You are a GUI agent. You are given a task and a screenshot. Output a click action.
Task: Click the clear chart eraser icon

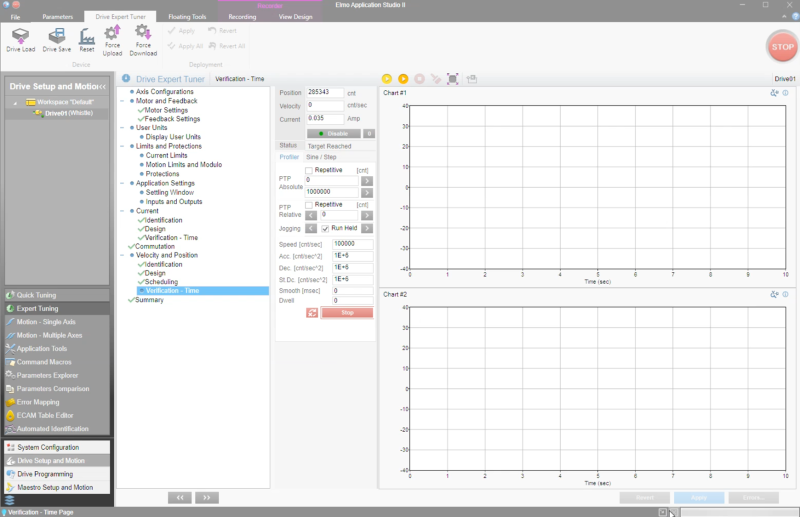[436, 79]
